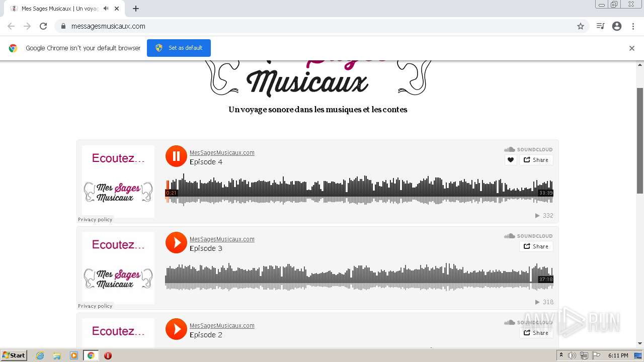
Task: Pause Episode 4 playback
Action: (x=176, y=156)
